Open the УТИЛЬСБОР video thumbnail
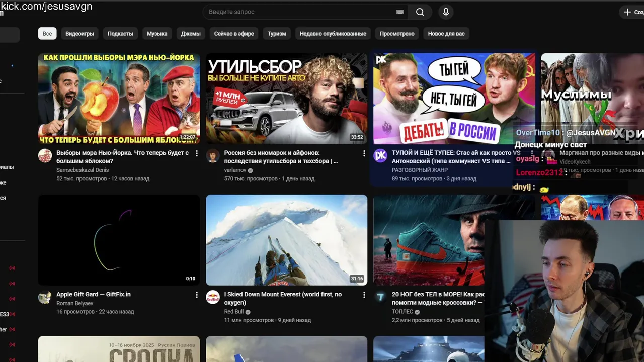Image resolution: width=644 pixels, height=362 pixels. (286, 99)
